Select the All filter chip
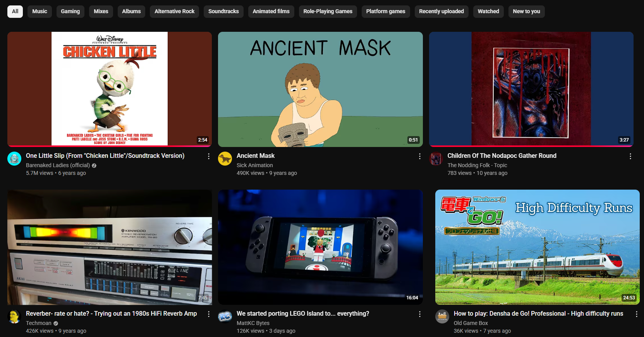The width and height of the screenshot is (644, 337). [15, 11]
